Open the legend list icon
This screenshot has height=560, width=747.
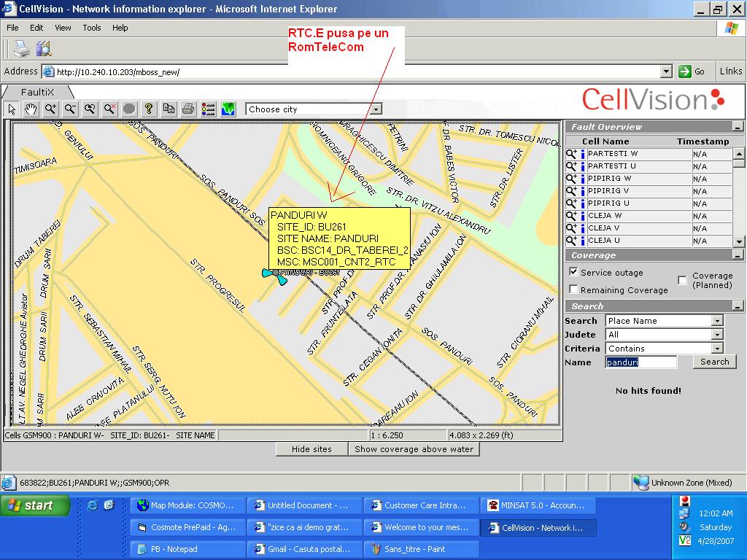[x=208, y=109]
